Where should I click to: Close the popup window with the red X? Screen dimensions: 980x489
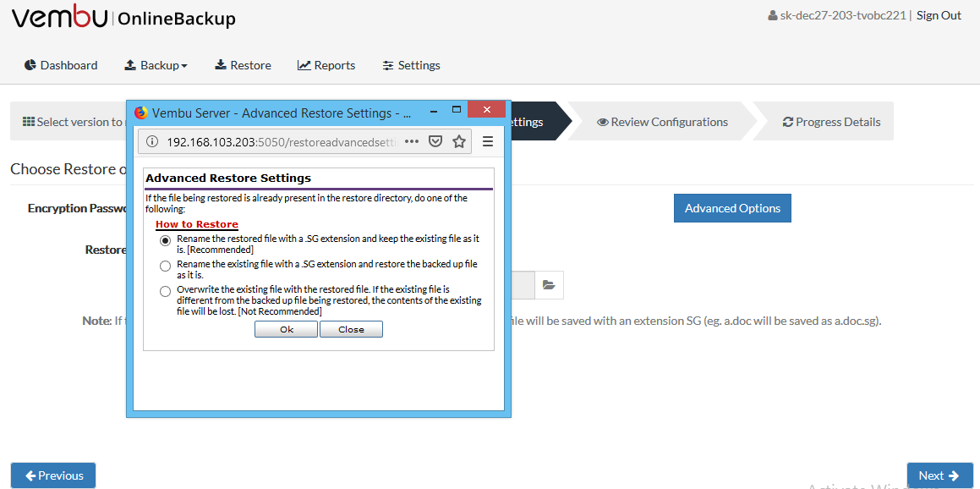click(x=486, y=109)
